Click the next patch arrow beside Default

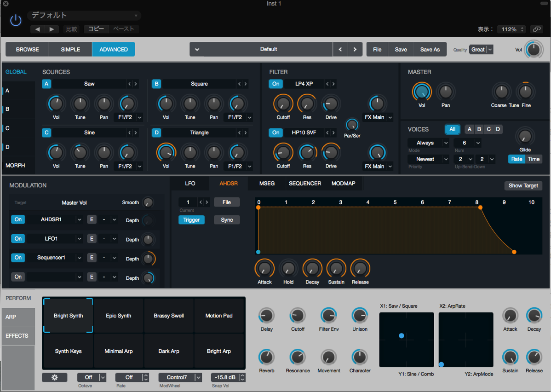(x=355, y=49)
